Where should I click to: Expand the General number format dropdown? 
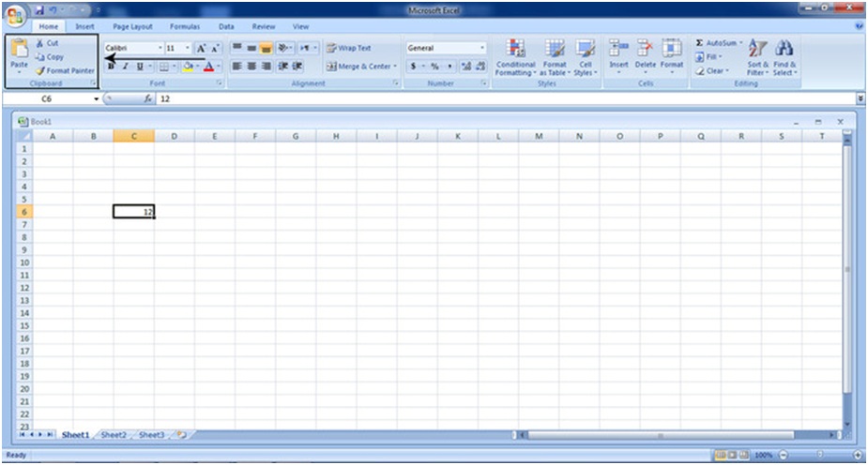point(482,48)
